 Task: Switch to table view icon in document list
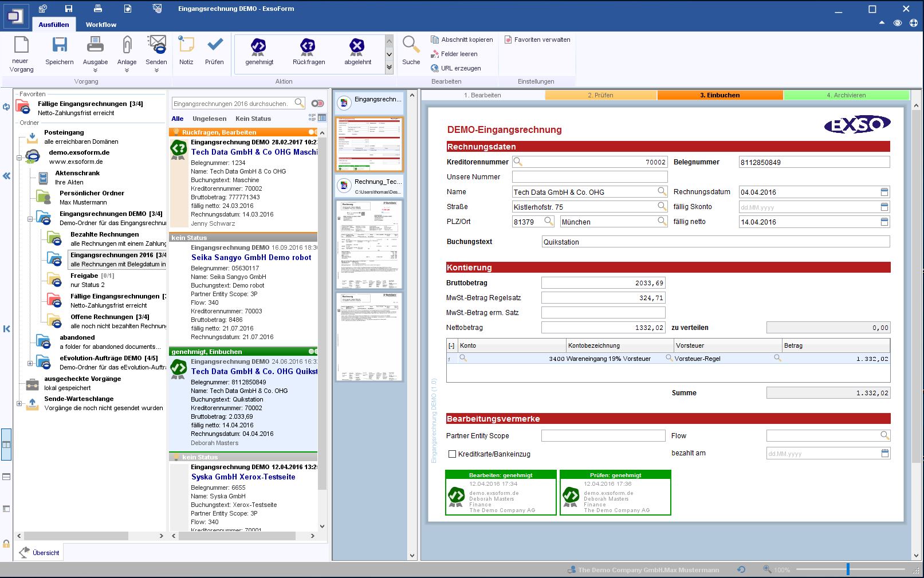click(x=322, y=118)
